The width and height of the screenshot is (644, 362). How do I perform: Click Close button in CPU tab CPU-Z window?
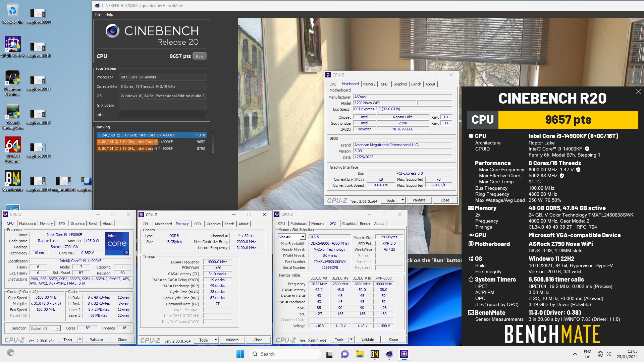pyautogui.click(x=122, y=340)
